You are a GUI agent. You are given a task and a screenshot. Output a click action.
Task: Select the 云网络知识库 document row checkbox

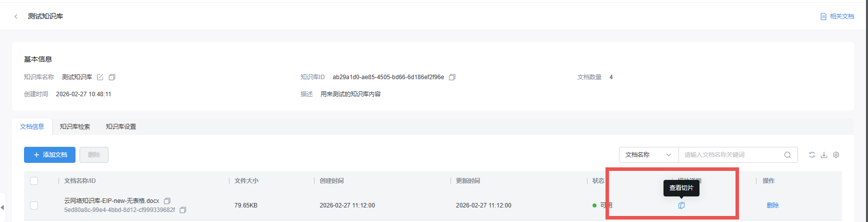tap(34, 205)
